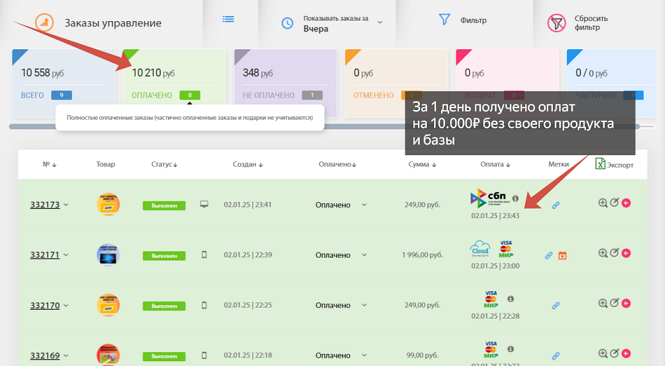Viewport: 665px width, 366px height.
Task: Sort the table by Сумма column
Action: click(422, 165)
